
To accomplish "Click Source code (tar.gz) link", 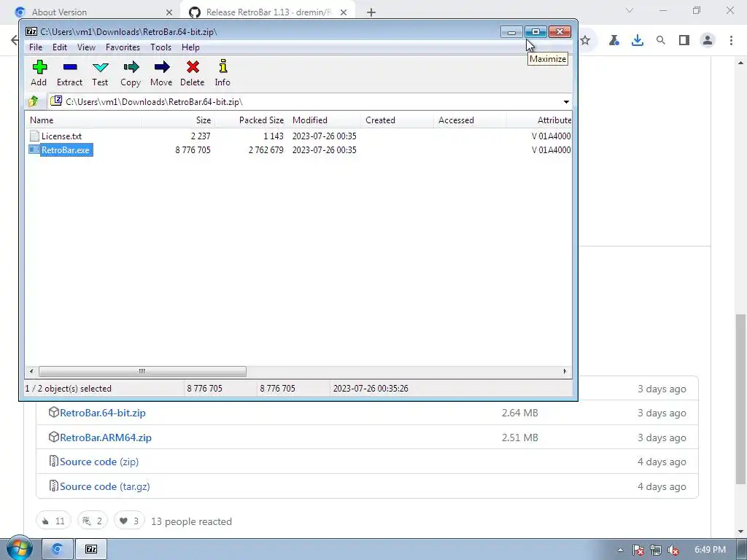I will click(105, 486).
